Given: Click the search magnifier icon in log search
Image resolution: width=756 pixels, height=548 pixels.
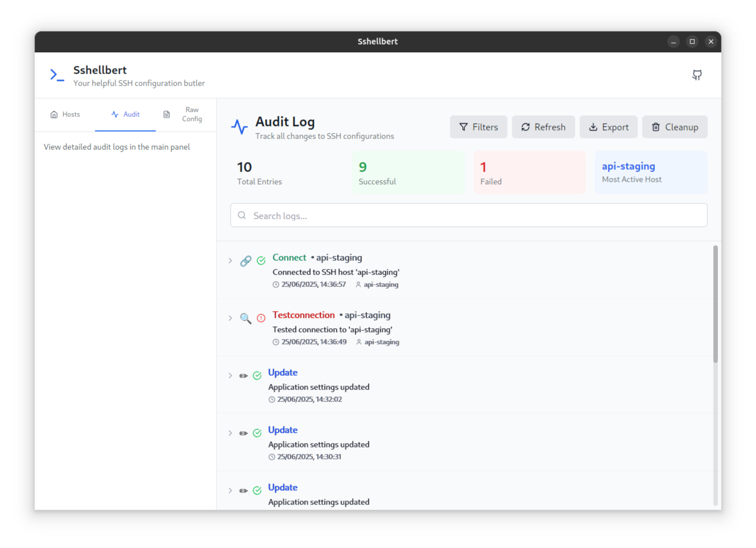Looking at the screenshot, I should click(242, 215).
